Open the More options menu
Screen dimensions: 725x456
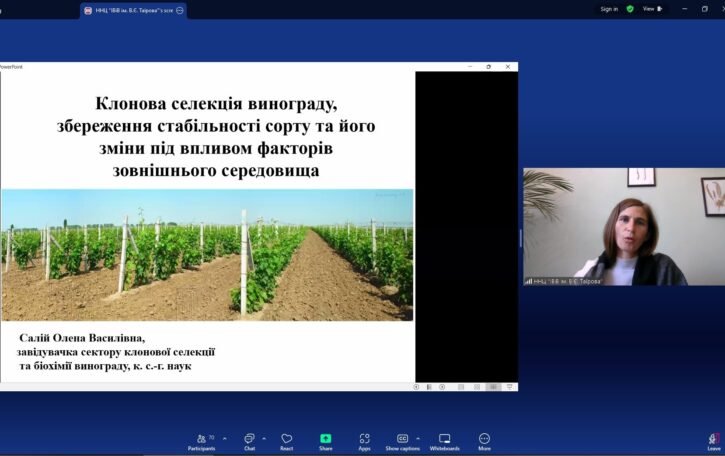(x=484, y=439)
